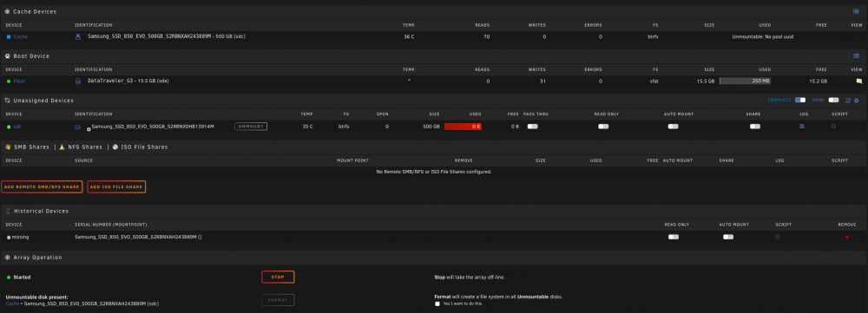Click the historical Samsung serial number text
This screenshot has height=313, width=868.
pos(138,237)
